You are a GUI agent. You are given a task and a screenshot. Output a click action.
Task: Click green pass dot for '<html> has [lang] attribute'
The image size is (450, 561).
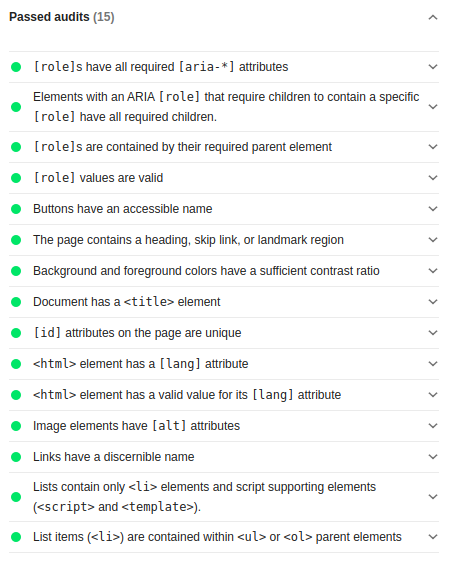pos(16,364)
